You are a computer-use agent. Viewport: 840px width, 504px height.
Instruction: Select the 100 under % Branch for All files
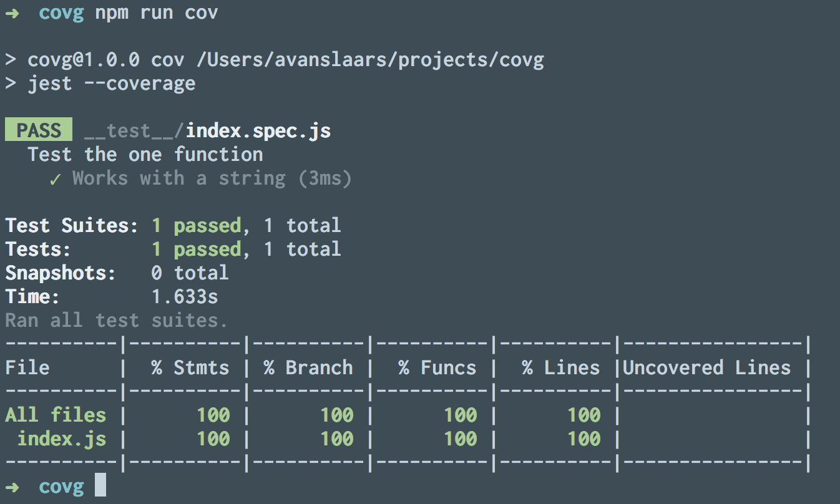tap(339, 414)
